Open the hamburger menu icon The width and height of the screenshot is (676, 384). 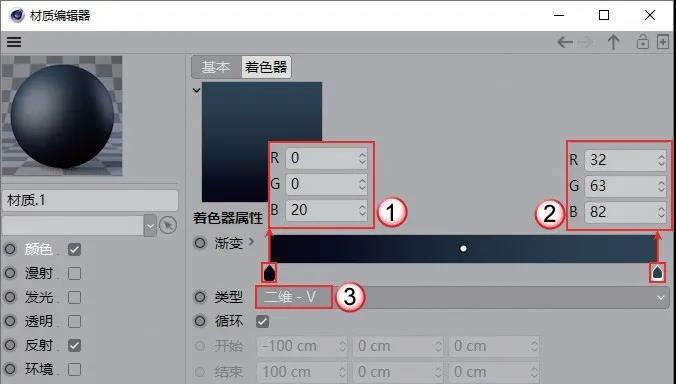14,42
